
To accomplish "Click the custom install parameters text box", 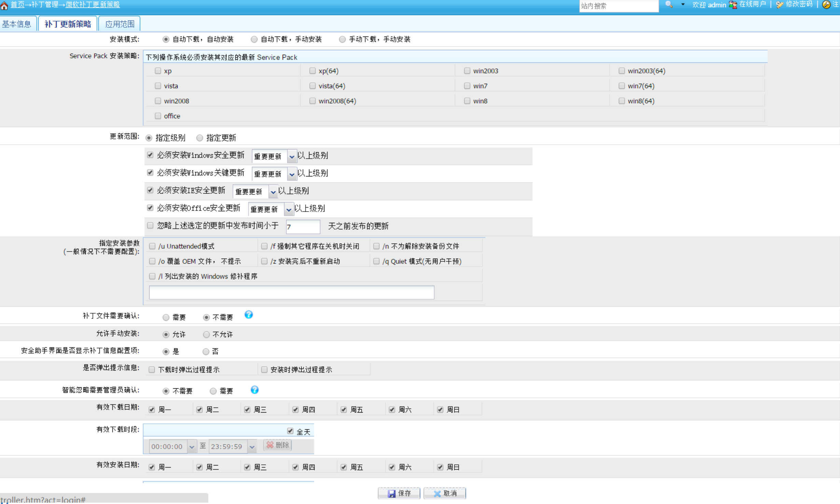I will click(x=292, y=292).
